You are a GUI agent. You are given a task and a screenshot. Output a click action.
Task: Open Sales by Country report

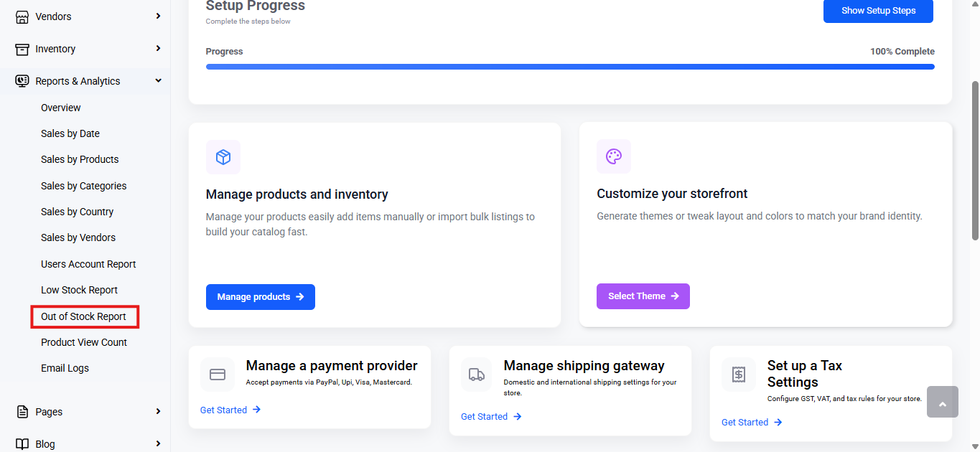coord(78,212)
